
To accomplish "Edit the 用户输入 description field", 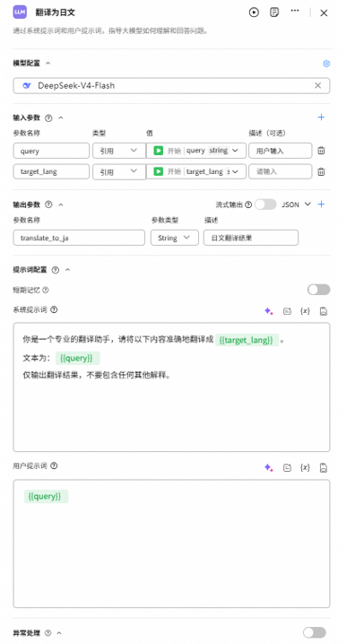I will tap(280, 151).
